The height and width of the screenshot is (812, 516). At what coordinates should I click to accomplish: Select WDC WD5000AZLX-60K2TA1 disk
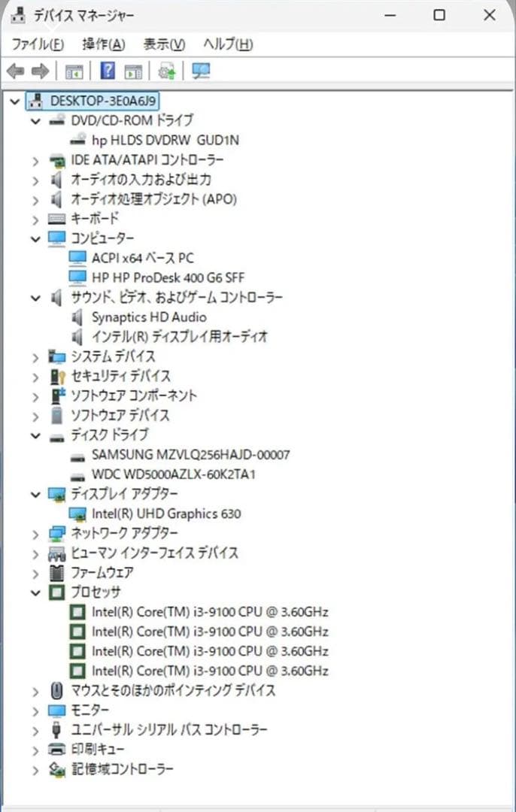[x=174, y=474]
